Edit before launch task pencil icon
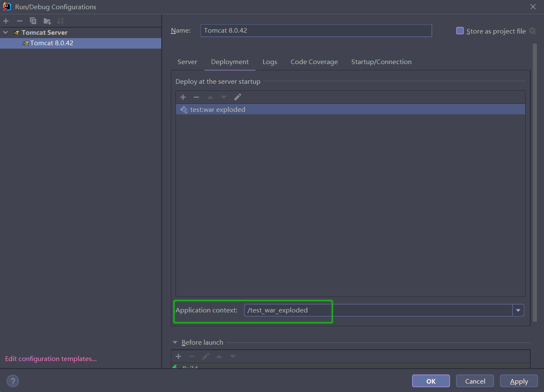The image size is (544, 392). [206, 356]
